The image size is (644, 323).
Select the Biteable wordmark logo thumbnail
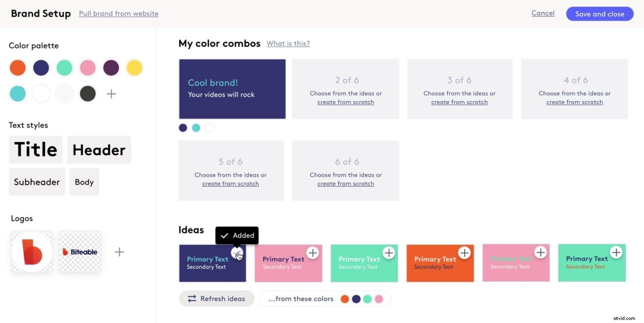coord(79,252)
